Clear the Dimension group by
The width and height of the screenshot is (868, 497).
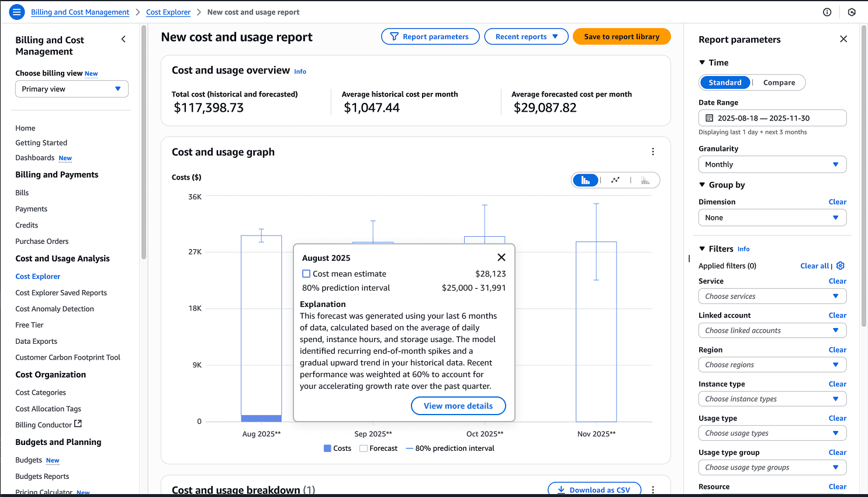[838, 202]
